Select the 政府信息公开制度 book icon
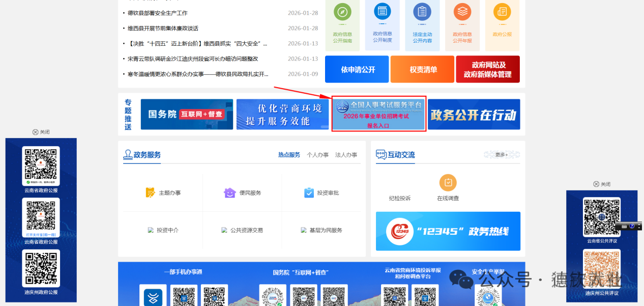Viewport: 644px width, 306px height. (382, 11)
